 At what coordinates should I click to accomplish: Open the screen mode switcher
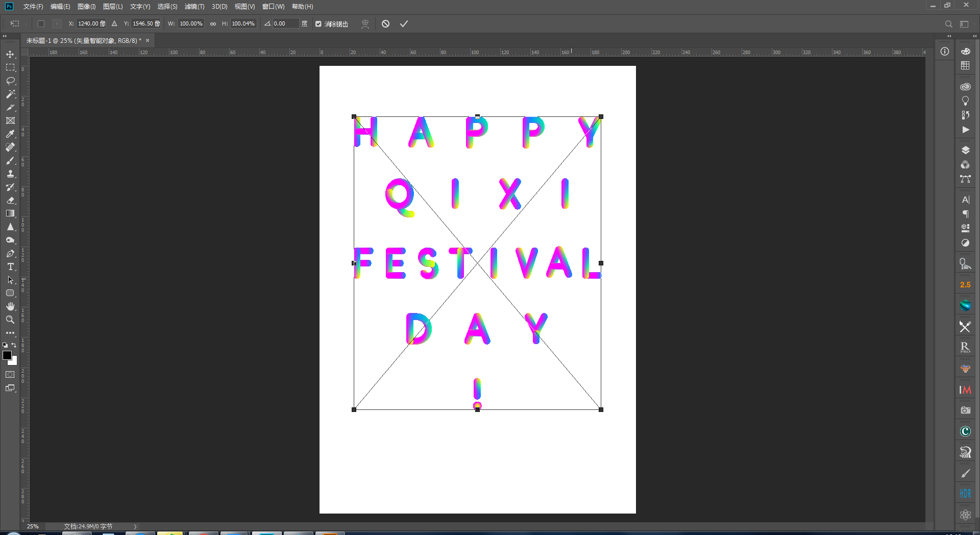10,388
